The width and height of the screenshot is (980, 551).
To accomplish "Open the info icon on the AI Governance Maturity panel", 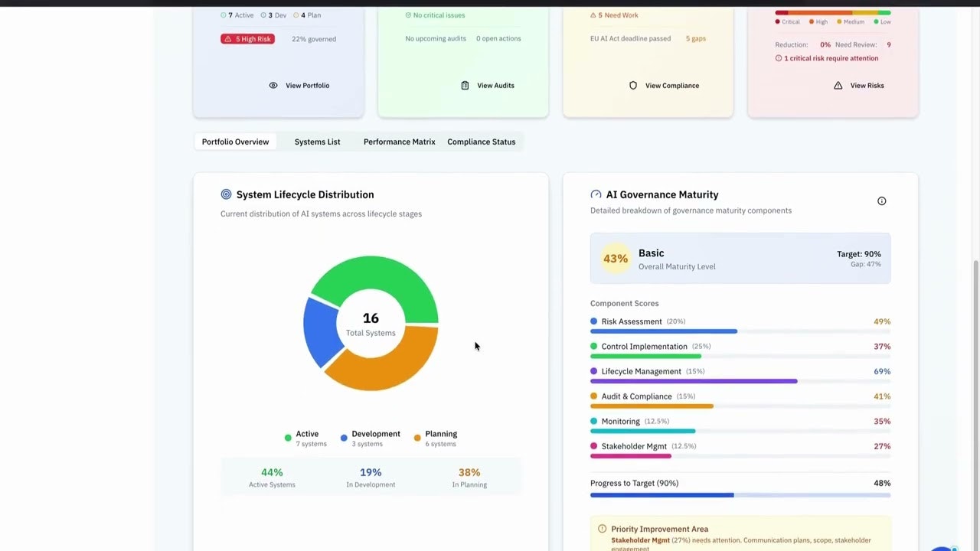I will tap(881, 201).
